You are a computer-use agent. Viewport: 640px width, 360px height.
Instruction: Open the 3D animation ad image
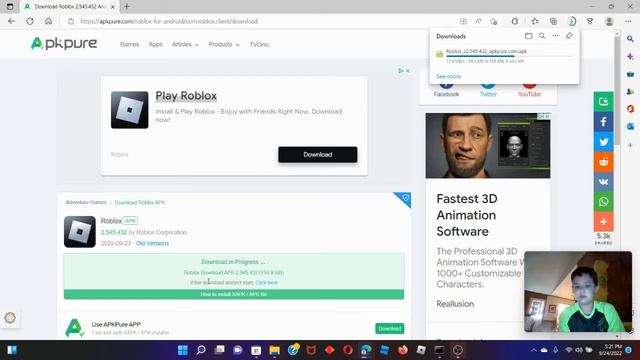(x=488, y=146)
